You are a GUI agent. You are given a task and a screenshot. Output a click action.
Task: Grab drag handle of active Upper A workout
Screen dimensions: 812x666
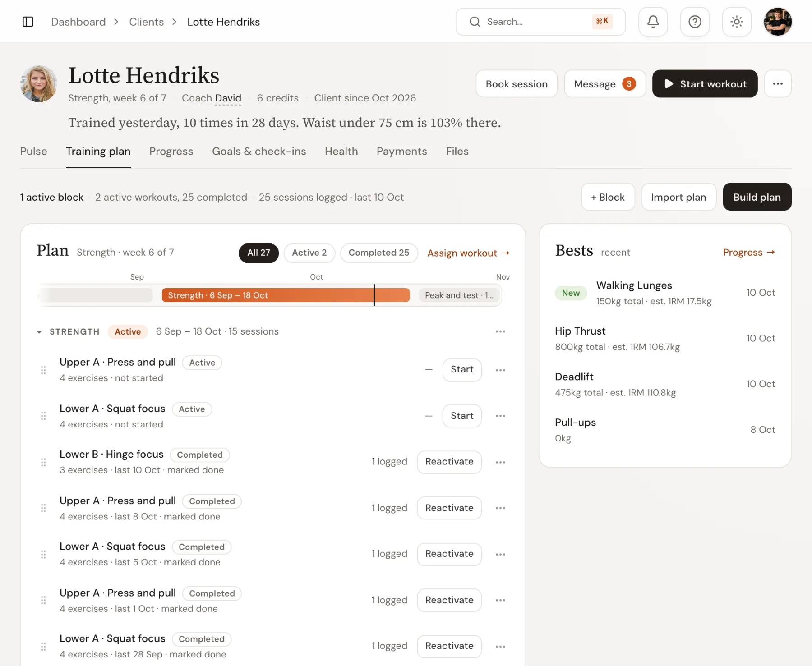[x=43, y=370]
